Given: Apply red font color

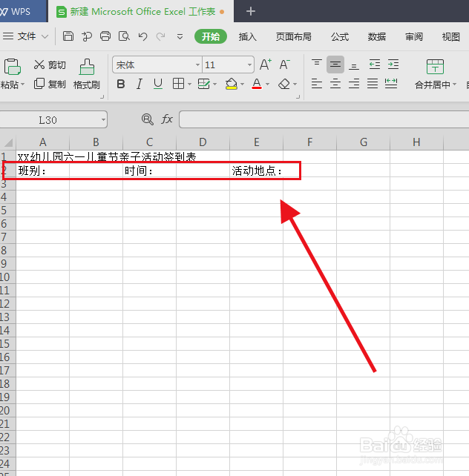Looking at the screenshot, I should (257, 84).
